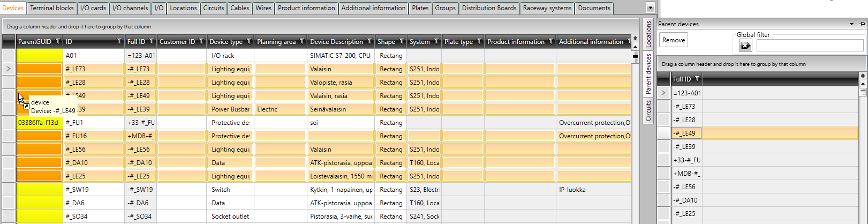Pin the Parent devices panel
868x224 pixels.
[x=862, y=24]
